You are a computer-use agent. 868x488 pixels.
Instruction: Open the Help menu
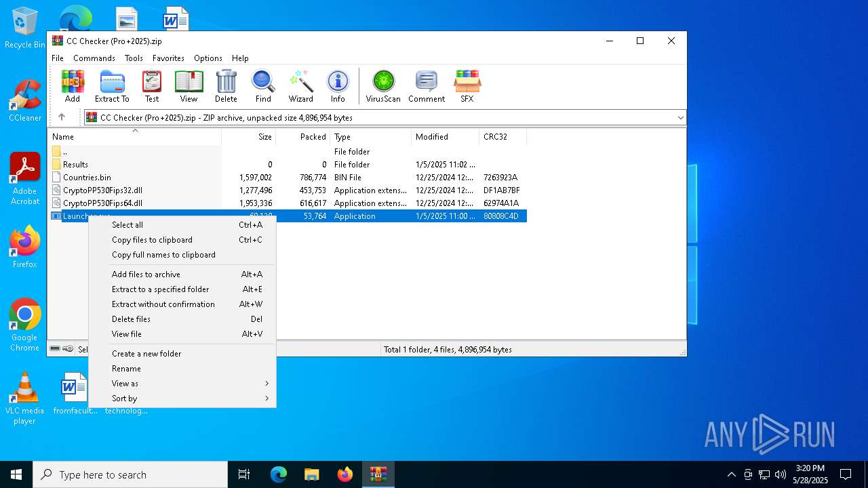240,58
